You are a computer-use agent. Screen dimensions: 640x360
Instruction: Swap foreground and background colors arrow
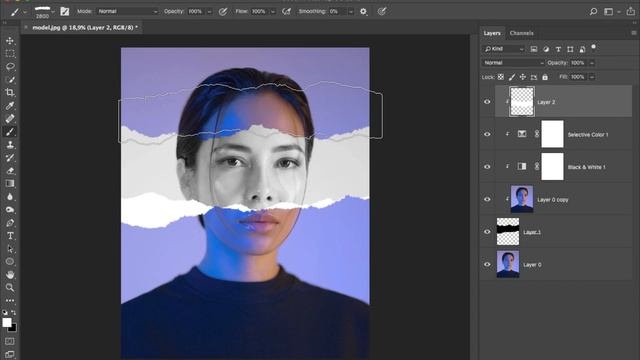(x=14, y=313)
